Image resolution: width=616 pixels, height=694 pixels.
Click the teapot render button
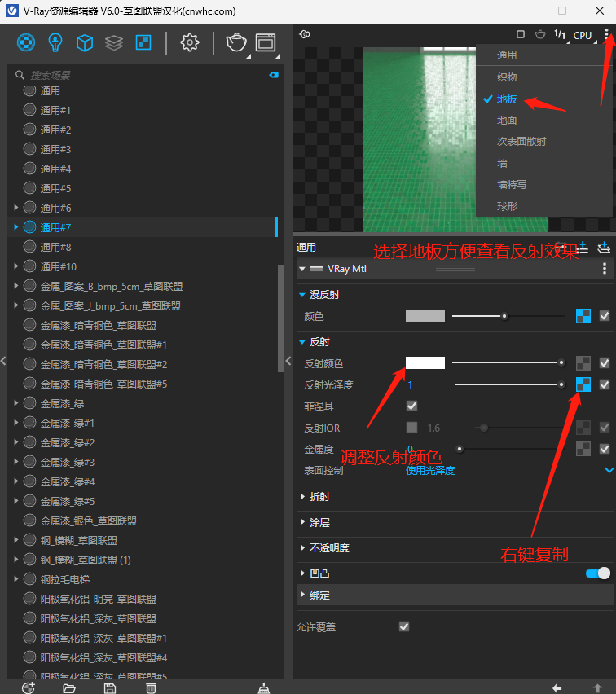pyautogui.click(x=236, y=42)
